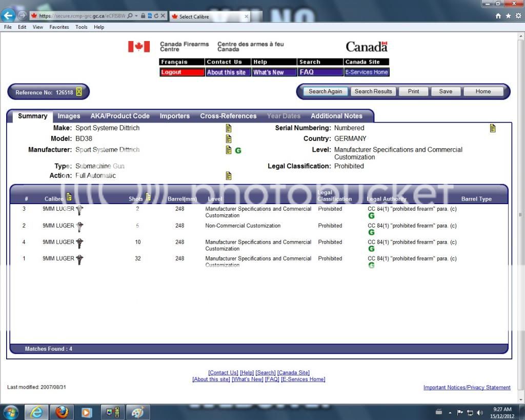
Task: Show hidden system tray icons
Action: (450, 412)
